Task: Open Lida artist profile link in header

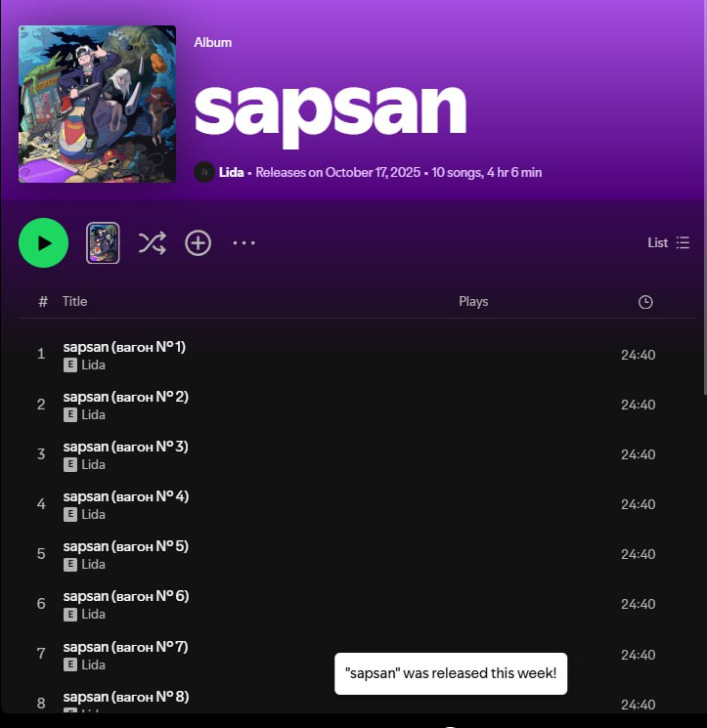Action: point(231,172)
